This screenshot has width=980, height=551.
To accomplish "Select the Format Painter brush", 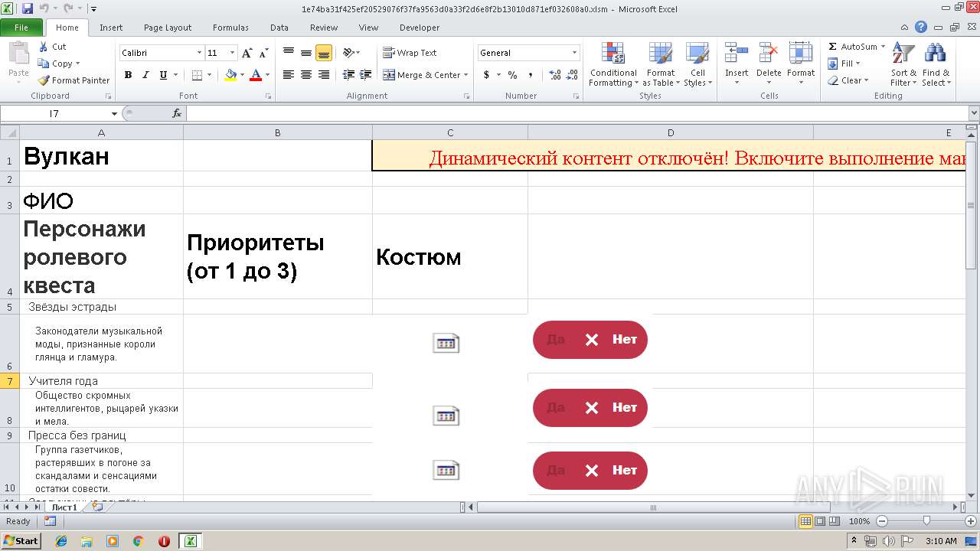I will click(x=44, y=80).
